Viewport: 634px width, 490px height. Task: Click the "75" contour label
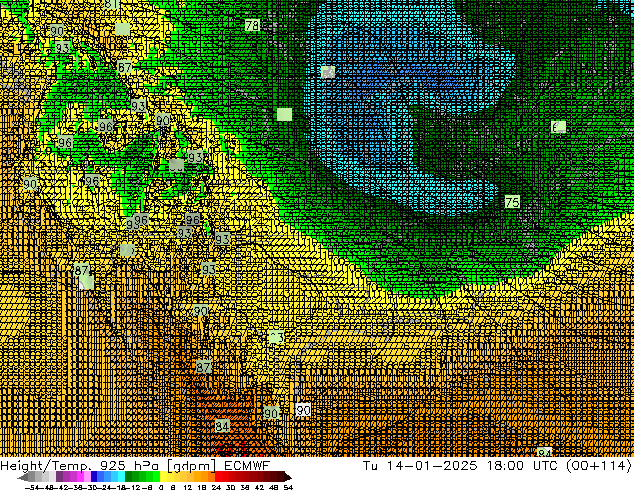[512, 202]
